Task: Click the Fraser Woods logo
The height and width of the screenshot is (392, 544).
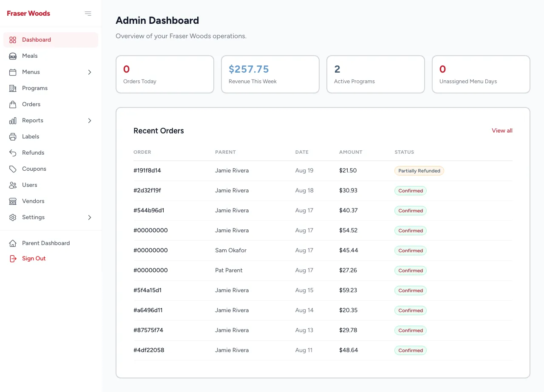Action: click(x=28, y=14)
